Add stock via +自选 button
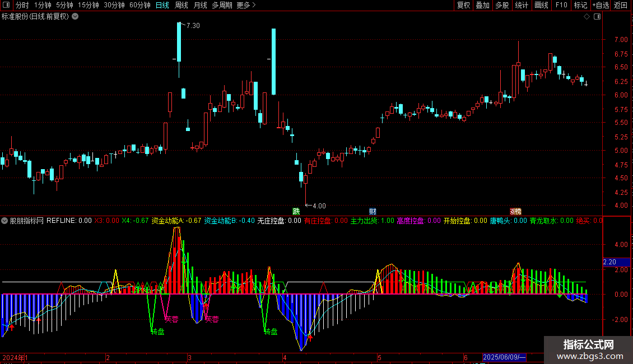Viewport: 633px width, 364px height. (601, 5)
